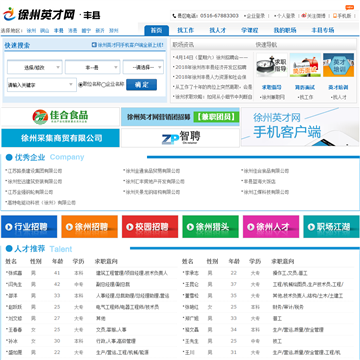
Task: Open the 手机客户端 promo banner
Action: (300, 127)
